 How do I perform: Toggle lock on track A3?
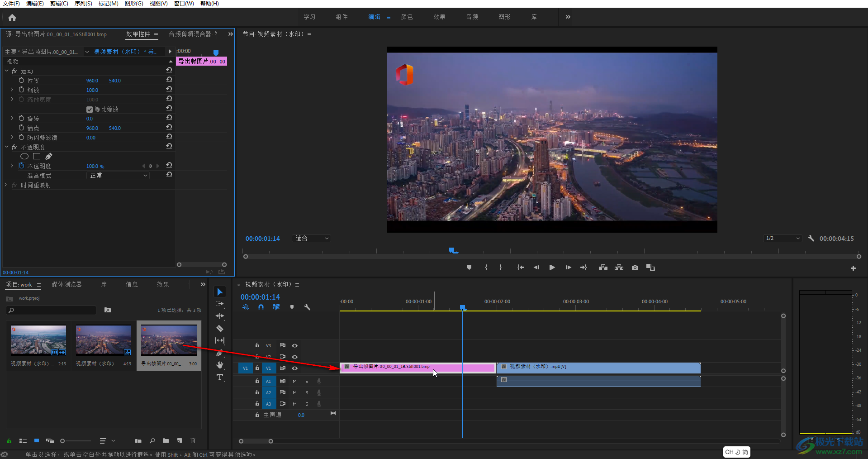tap(257, 403)
